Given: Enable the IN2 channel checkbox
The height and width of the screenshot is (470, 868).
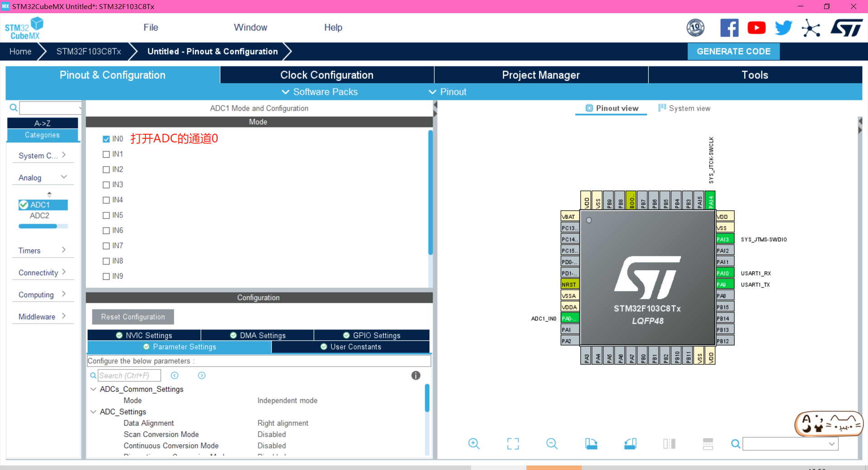Looking at the screenshot, I should [x=106, y=169].
